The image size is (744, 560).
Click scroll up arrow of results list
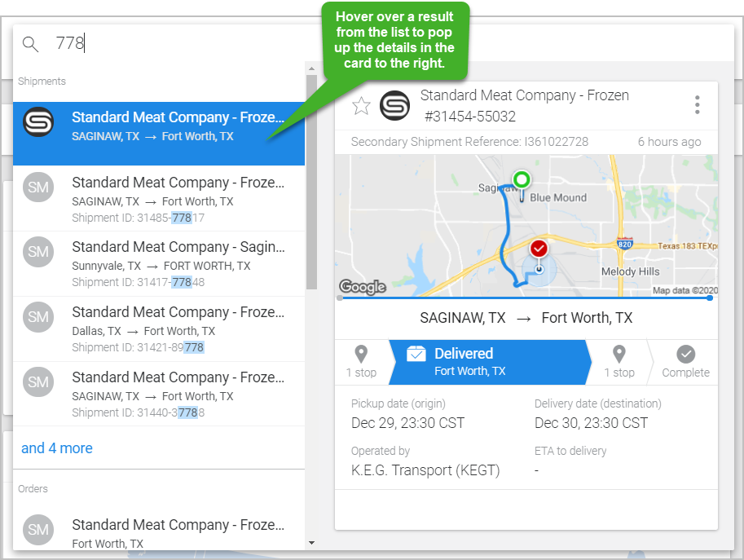click(311, 68)
